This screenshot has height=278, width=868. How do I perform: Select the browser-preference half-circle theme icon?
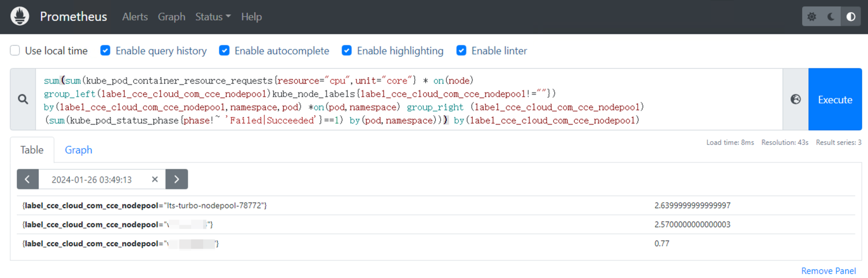pos(851,17)
